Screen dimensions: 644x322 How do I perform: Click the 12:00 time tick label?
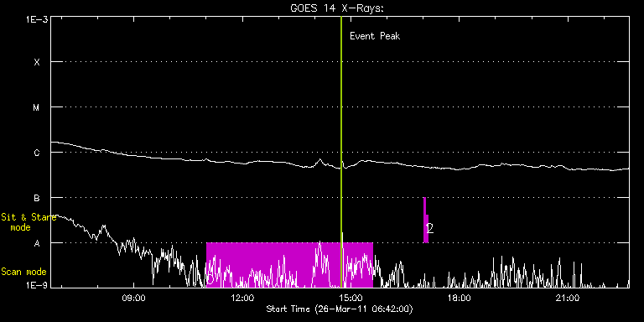(242, 298)
